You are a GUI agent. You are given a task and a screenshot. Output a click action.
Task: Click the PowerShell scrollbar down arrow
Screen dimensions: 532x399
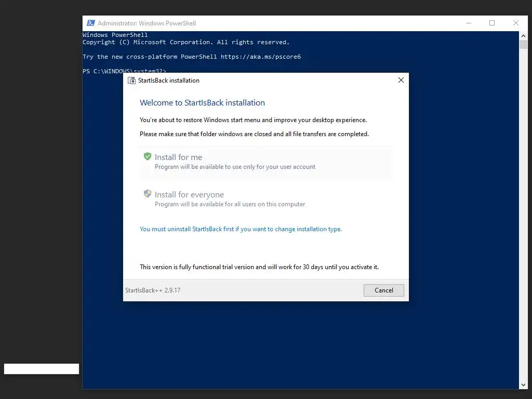click(523, 385)
